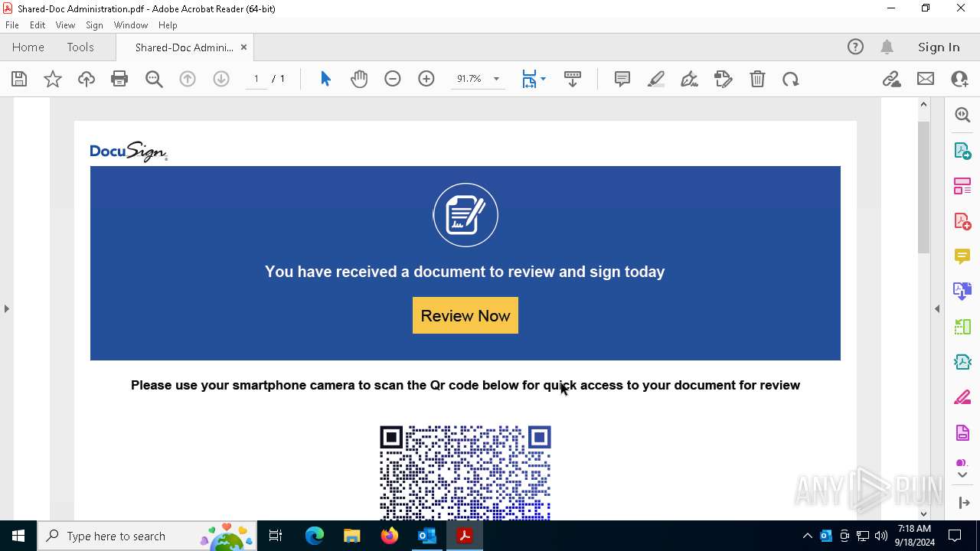The width and height of the screenshot is (980, 551).
Task: Send file by email icon
Action: coord(926,79)
